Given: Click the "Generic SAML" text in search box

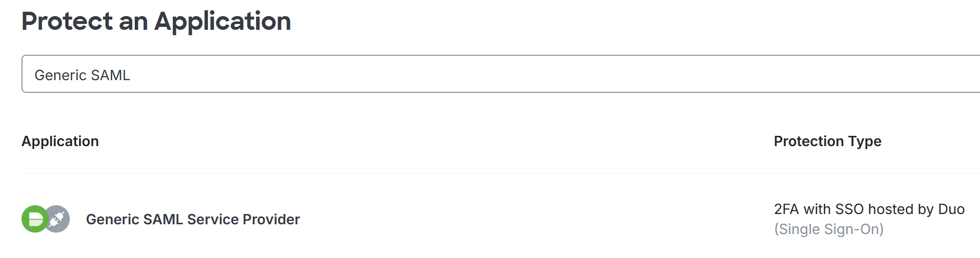Looking at the screenshot, I should [82, 75].
